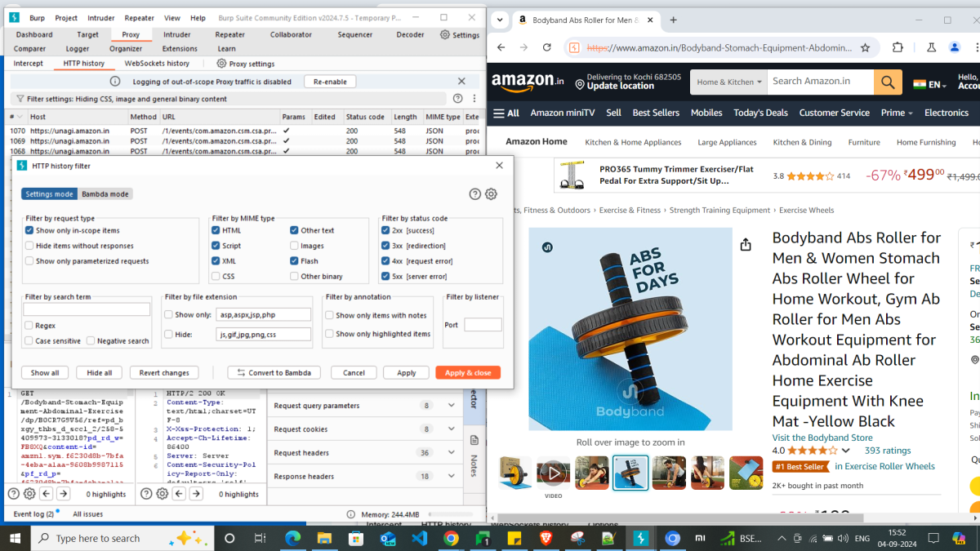Launch Visual Studio Code from the taskbar

[x=420, y=539]
